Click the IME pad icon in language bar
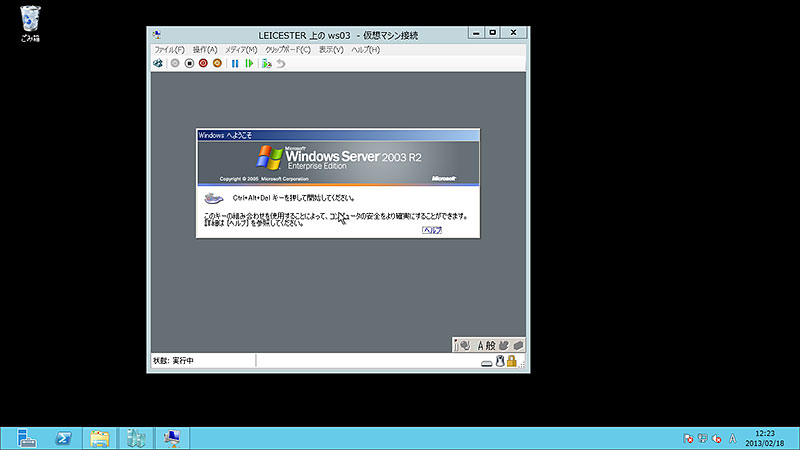The image size is (800, 450). tap(465, 345)
